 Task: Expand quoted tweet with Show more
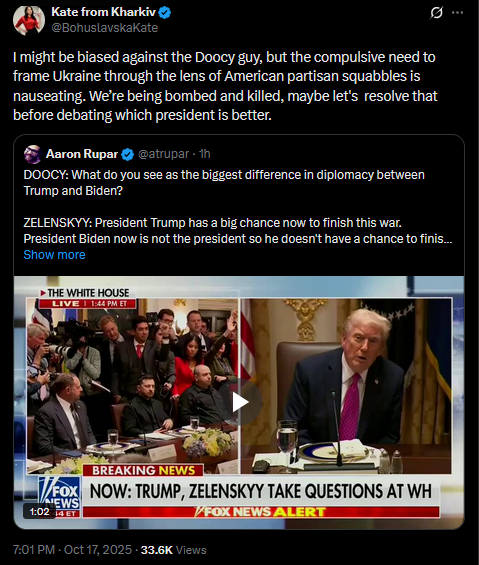click(x=54, y=255)
